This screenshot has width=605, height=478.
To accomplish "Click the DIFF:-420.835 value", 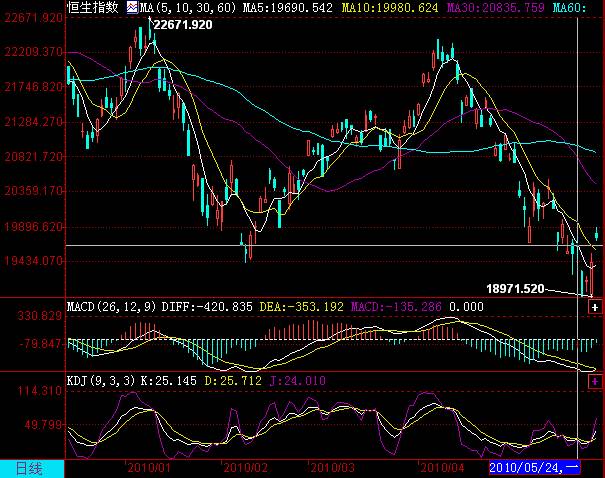I will (x=207, y=307).
